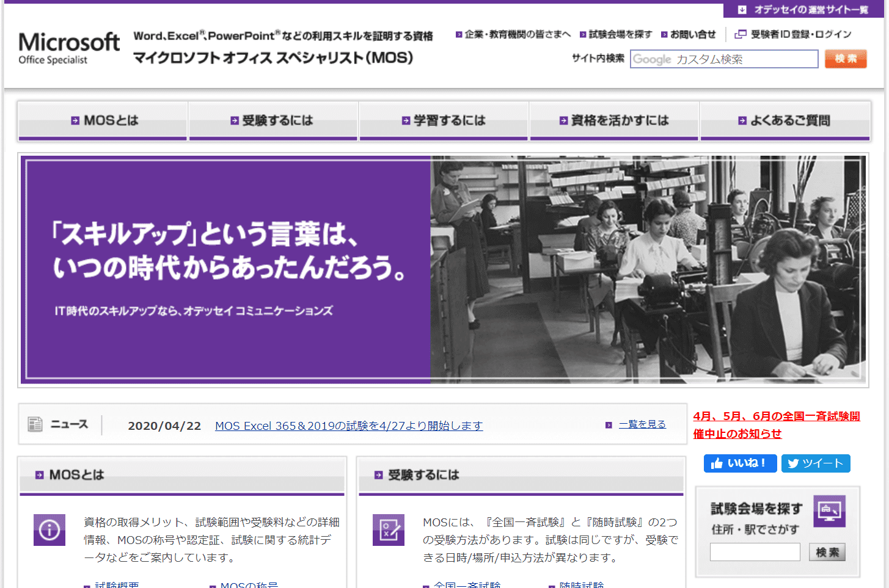
Task: Click the arrow icon in MOSとは tab
Action: (x=75, y=121)
